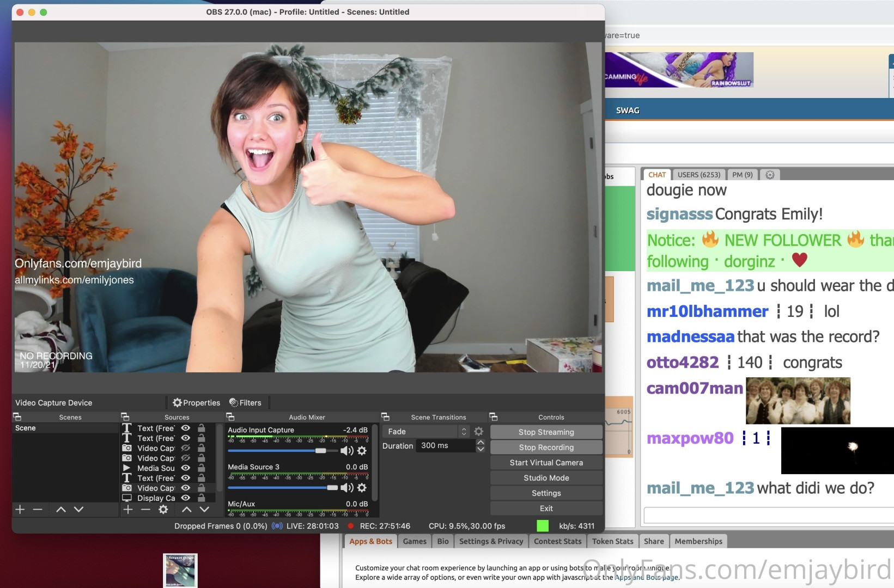Increase transition duration with up stepper arrow
894x588 pixels.
coord(481,442)
